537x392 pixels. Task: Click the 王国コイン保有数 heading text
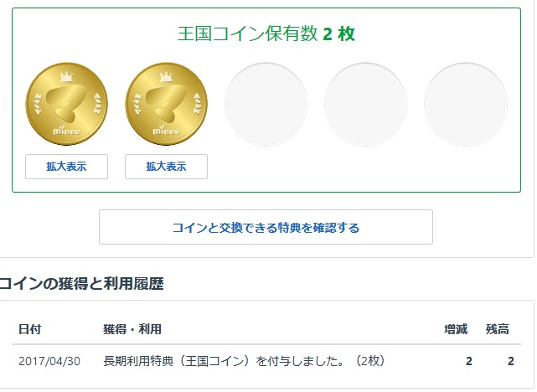point(247,34)
